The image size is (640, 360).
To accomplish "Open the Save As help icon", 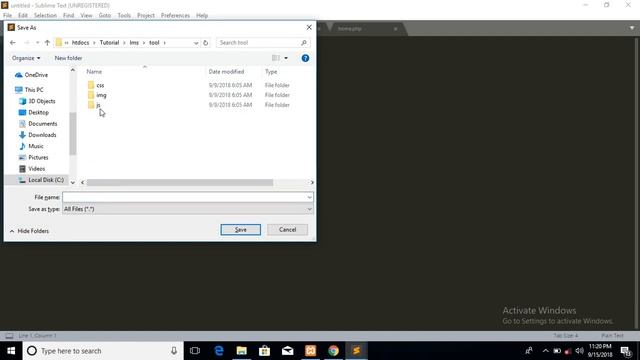I will coord(305,58).
